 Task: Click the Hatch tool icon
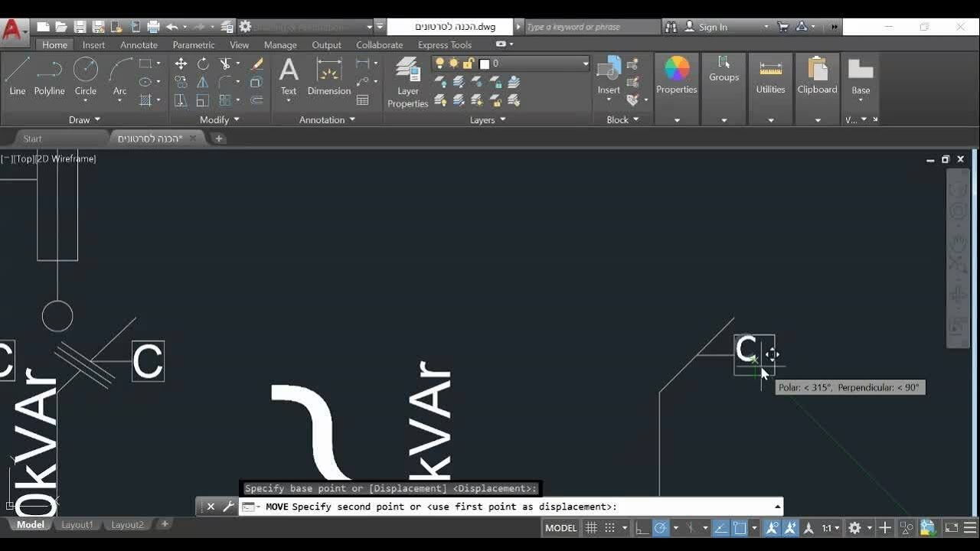[145, 100]
